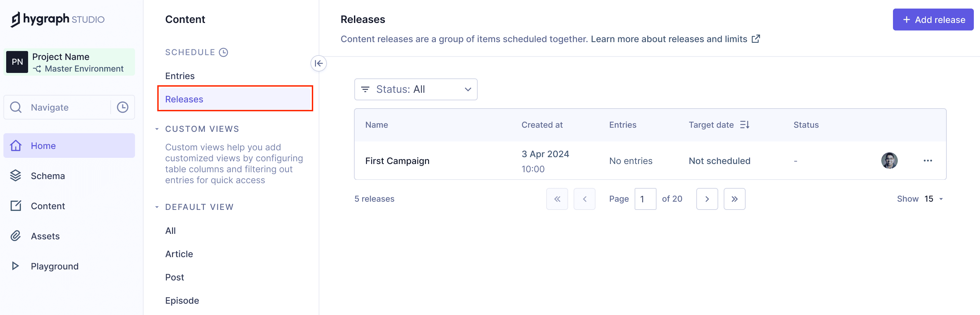Select Entries under Schedule
Image resolution: width=980 pixels, height=315 pixels.
(x=180, y=76)
